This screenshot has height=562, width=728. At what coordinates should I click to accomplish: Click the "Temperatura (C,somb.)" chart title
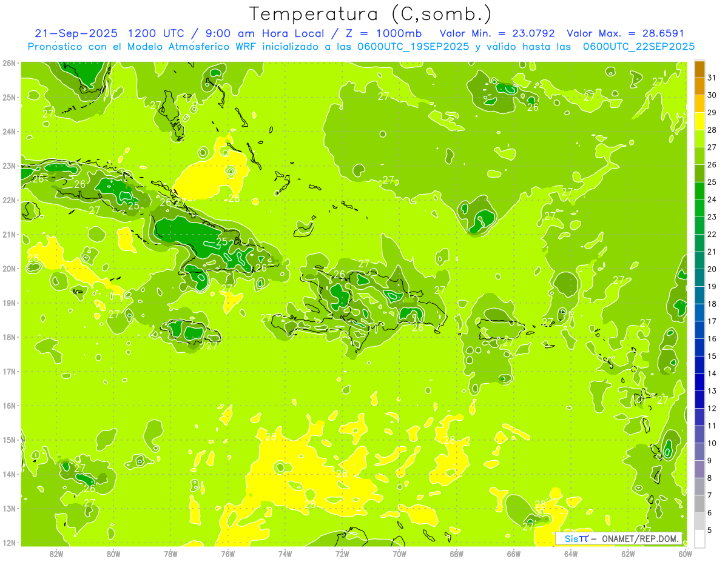pyautogui.click(x=371, y=14)
